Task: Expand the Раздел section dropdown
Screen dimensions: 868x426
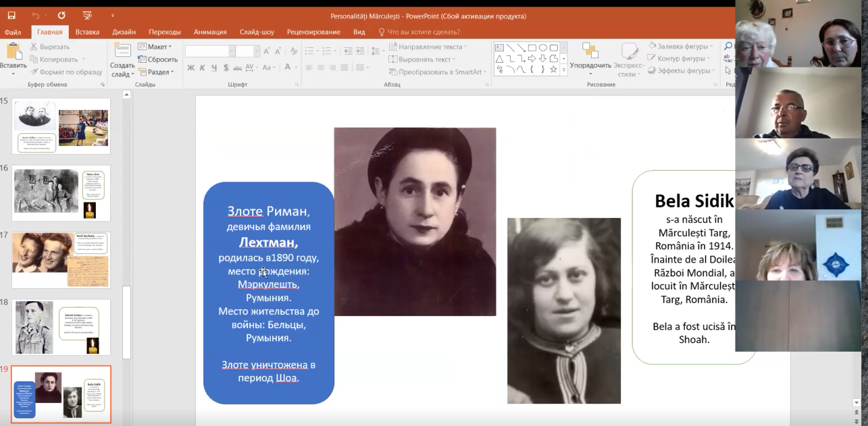Action: click(x=156, y=72)
